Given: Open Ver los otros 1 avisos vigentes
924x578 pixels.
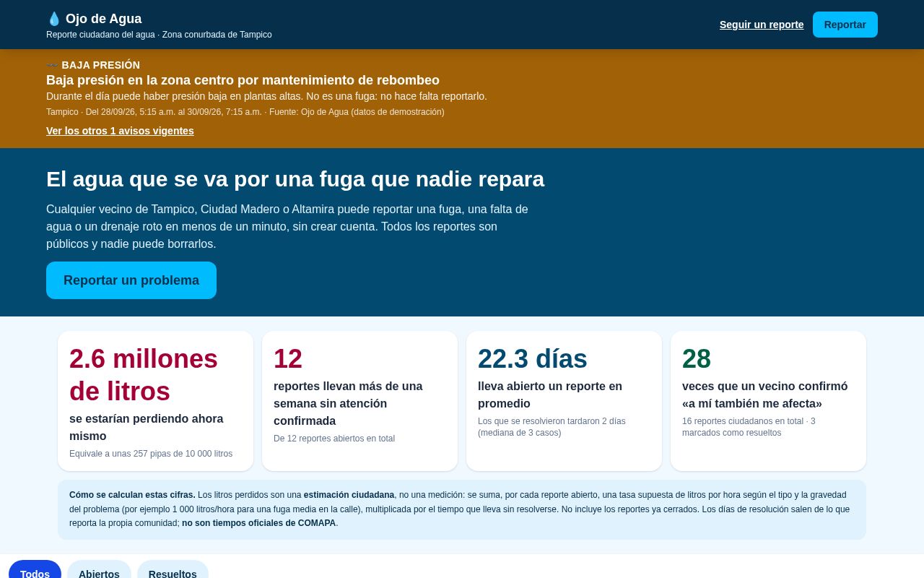Looking at the screenshot, I should [120, 131].
